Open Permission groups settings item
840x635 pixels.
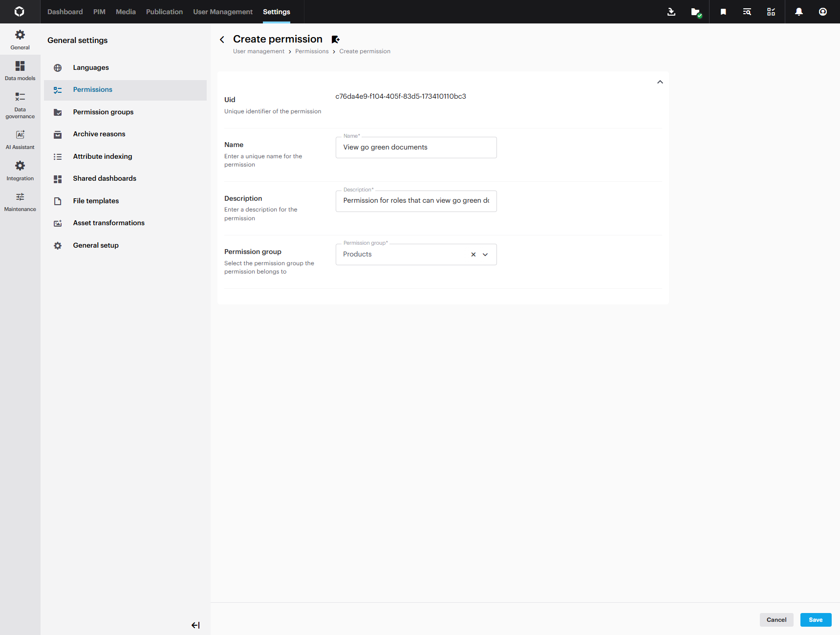pos(103,112)
